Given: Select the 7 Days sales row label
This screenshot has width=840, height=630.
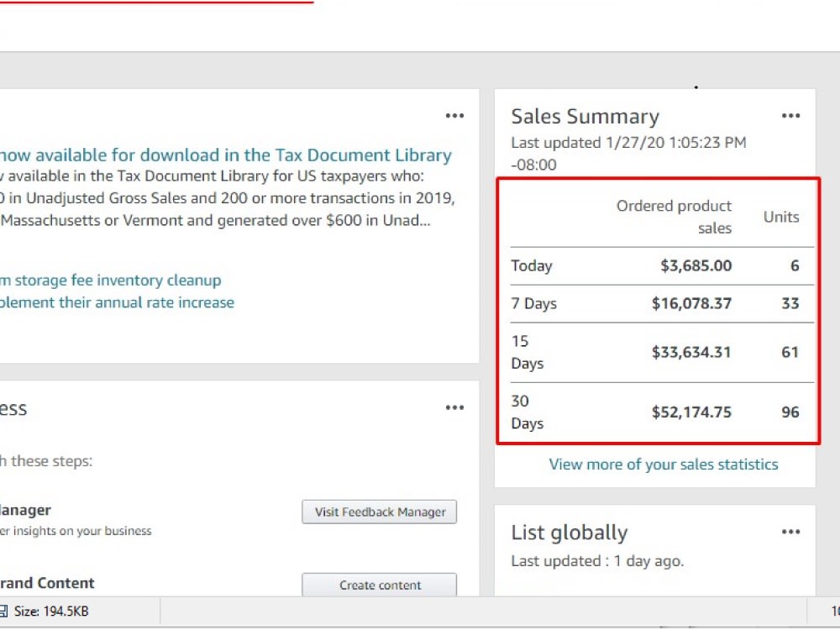Looking at the screenshot, I should [534, 304].
